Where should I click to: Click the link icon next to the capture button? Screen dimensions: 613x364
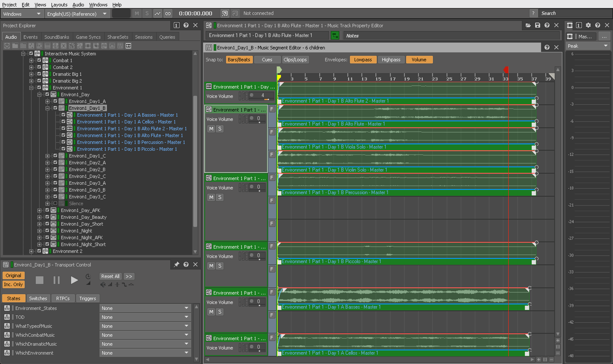click(168, 13)
